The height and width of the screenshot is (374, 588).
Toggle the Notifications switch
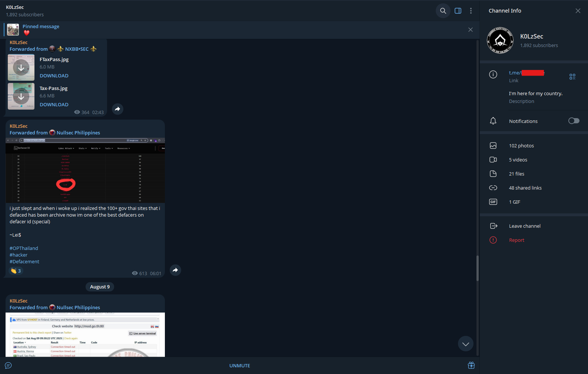point(574,121)
